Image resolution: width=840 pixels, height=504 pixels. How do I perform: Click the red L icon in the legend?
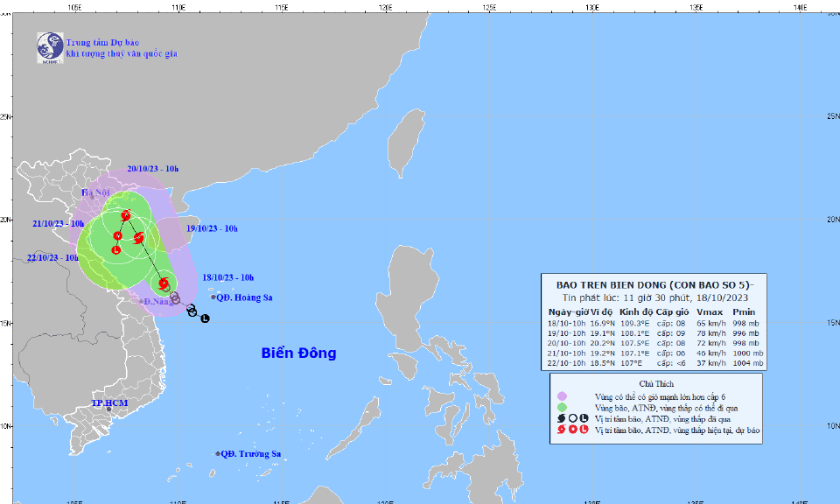(x=584, y=430)
